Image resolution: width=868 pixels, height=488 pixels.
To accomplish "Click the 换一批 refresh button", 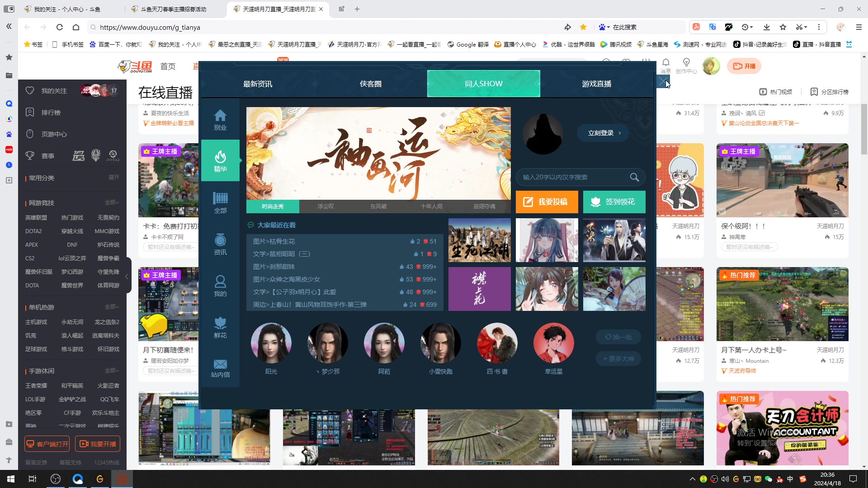I will click(x=618, y=337).
